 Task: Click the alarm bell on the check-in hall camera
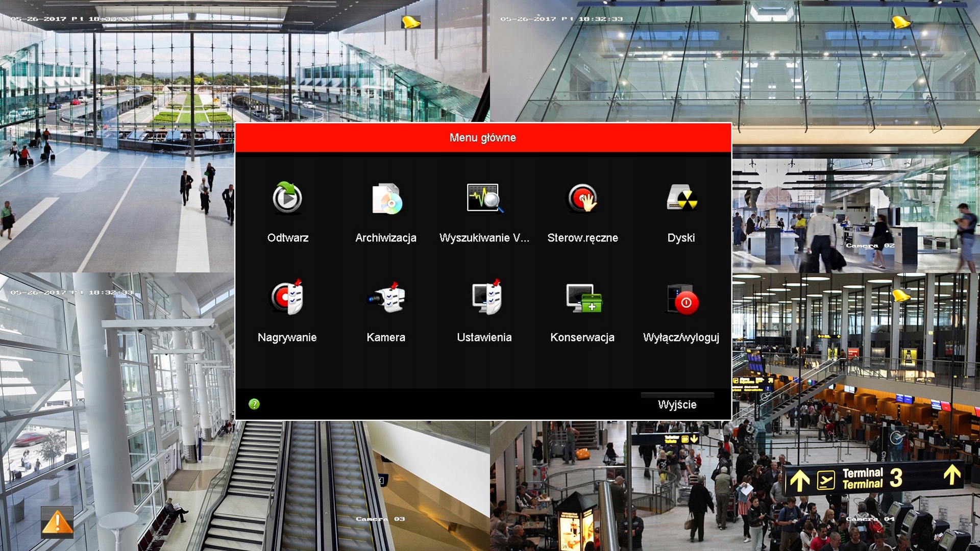tap(900, 296)
